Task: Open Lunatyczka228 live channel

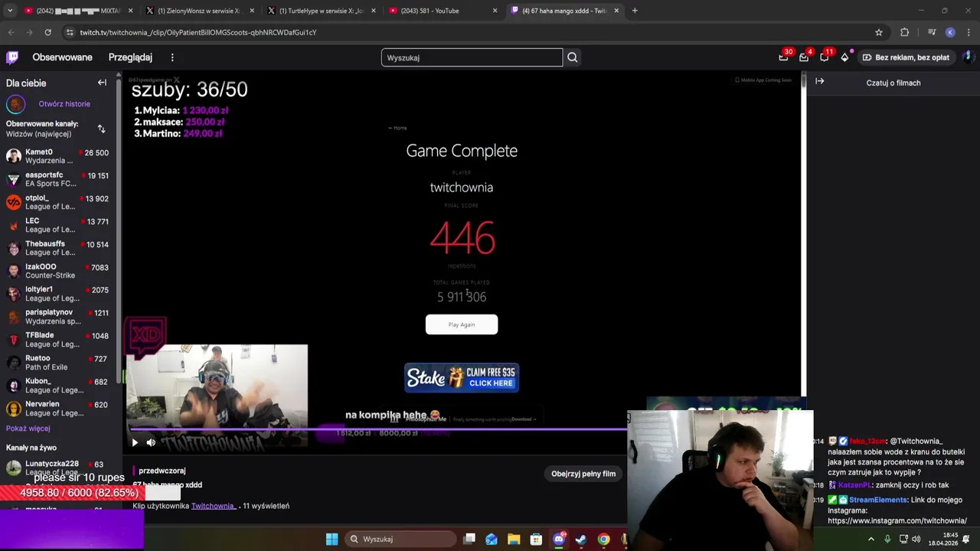Action: tap(58, 466)
